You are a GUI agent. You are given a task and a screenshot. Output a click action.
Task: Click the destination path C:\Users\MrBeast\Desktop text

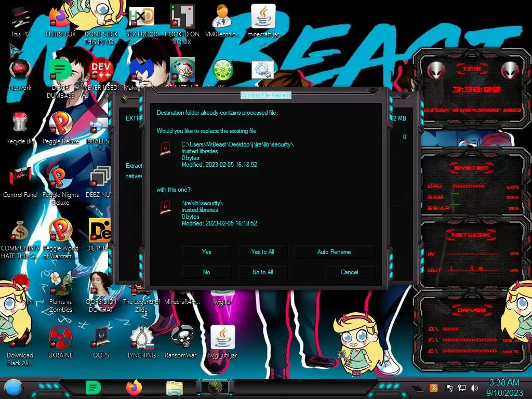tap(237, 144)
